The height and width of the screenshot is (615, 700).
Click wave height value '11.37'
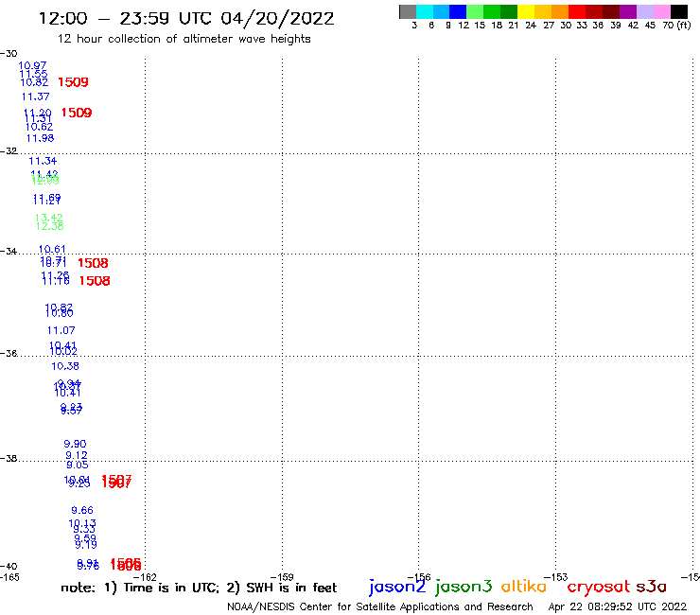pyautogui.click(x=36, y=97)
